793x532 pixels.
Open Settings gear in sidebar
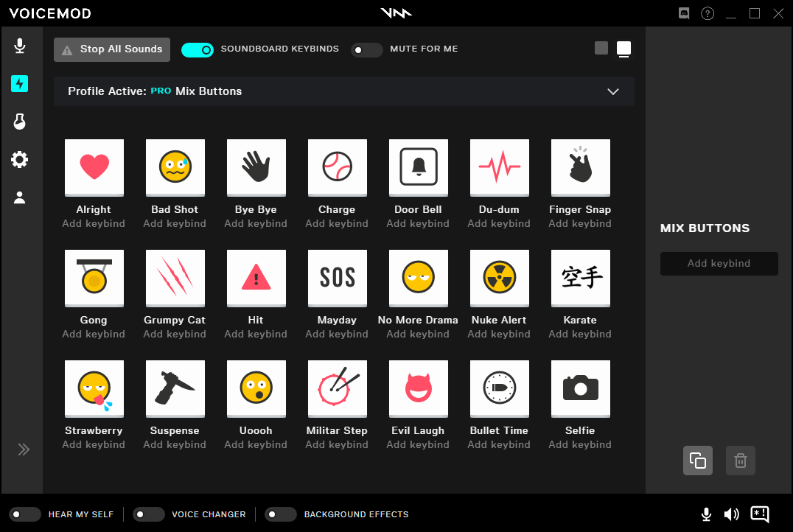tap(20, 159)
